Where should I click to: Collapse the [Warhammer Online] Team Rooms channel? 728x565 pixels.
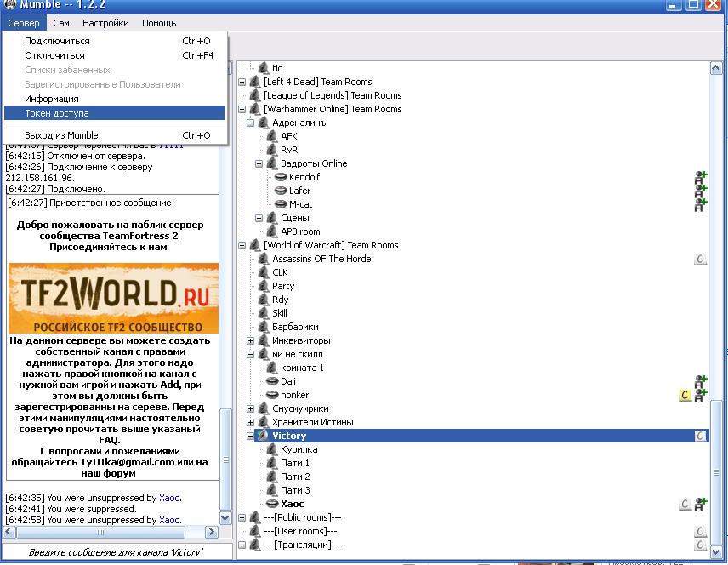tap(242, 110)
